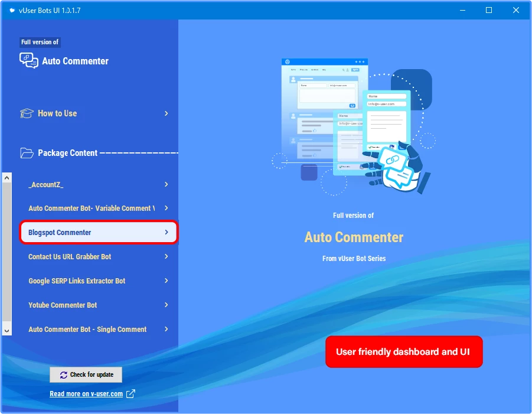Click the Package Content heading text
Screen dimensions: 532x414
(67, 153)
